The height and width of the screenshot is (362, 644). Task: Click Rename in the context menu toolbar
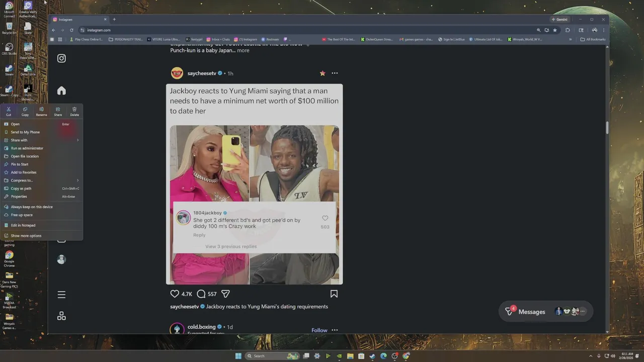click(41, 111)
